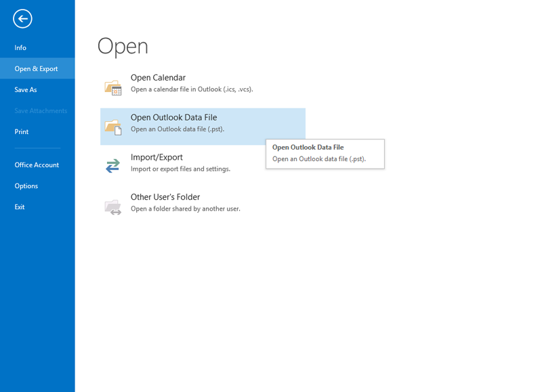Click 'Open a folder shared by another user' text
Screen dimensions: 542x392
tap(185, 209)
